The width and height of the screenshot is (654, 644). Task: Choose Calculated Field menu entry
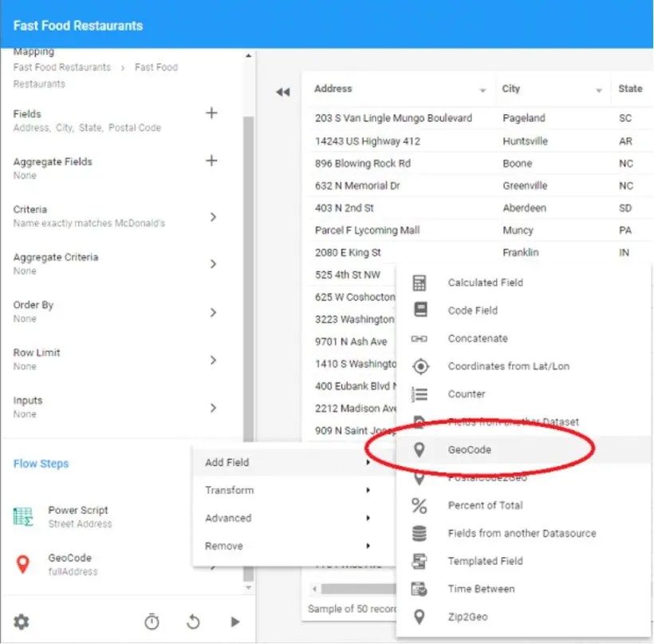523,283
